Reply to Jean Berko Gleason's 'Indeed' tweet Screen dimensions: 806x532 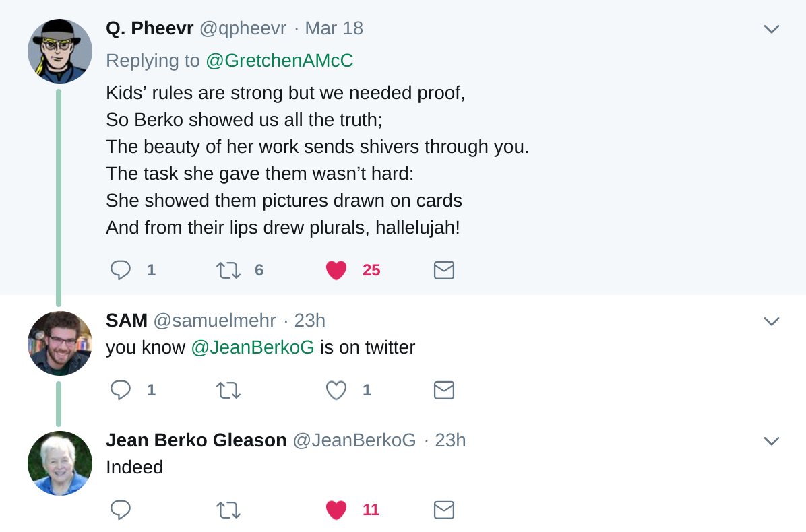[121, 510]
